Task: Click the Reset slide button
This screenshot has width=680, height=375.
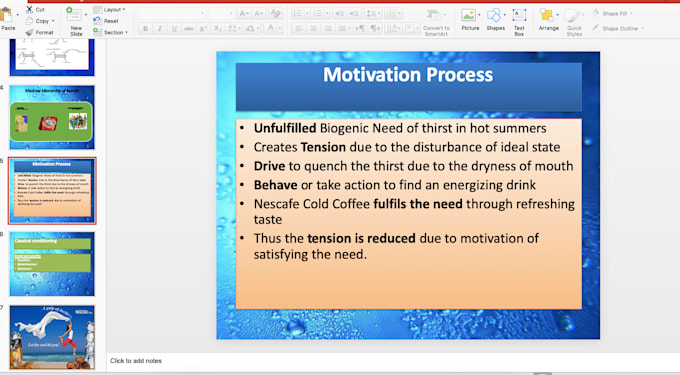Action: [x=106, y=21]
